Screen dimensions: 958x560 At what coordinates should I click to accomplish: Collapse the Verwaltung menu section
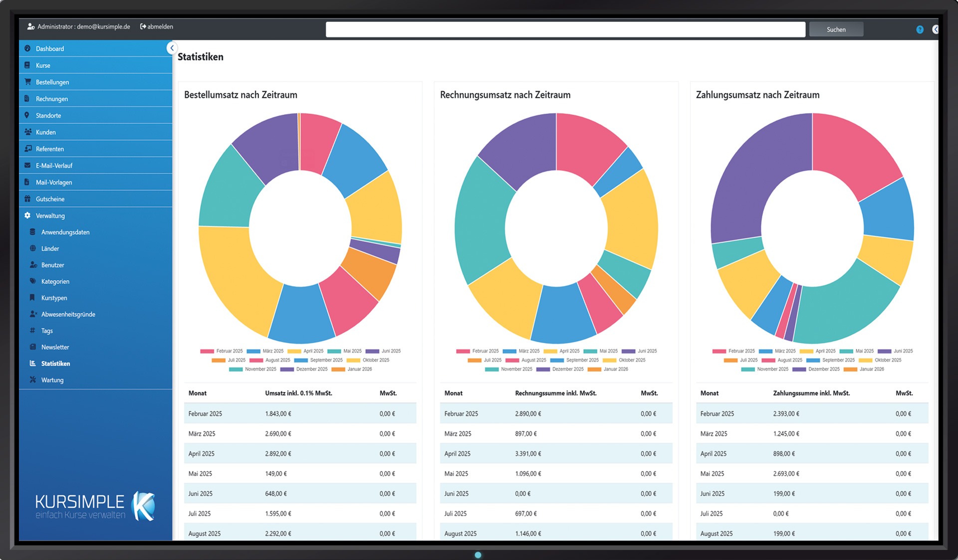pyautogui.click(x=50, y=216)
